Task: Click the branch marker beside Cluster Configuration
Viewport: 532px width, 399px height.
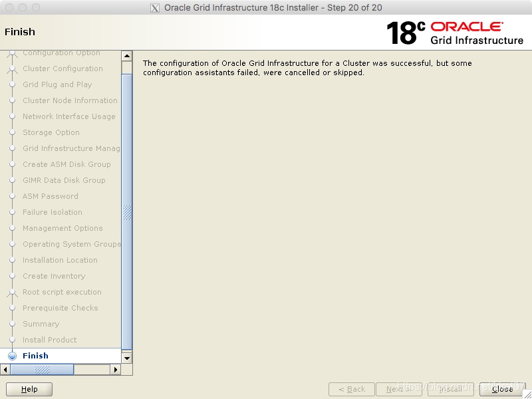Action: (12, 69)
